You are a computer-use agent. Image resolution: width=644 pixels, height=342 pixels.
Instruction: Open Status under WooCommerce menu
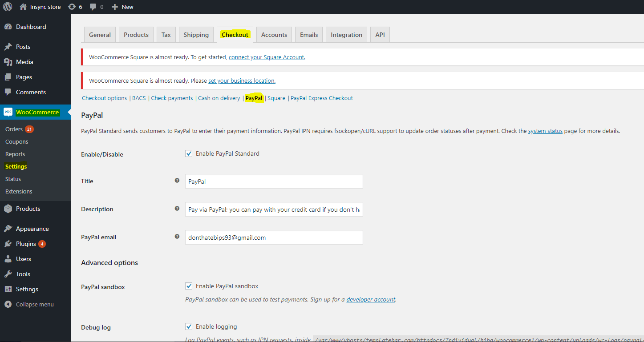[13, 179]
